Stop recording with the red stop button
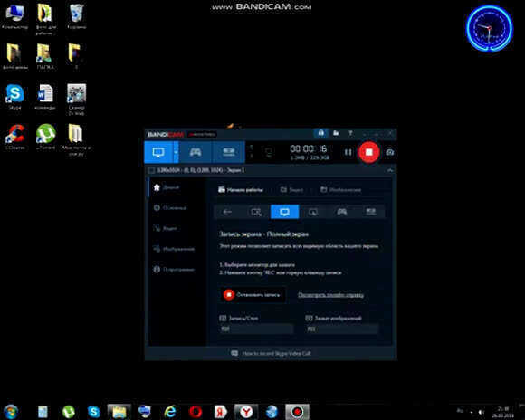Screen dimensions: 525x420 [368, 152]
